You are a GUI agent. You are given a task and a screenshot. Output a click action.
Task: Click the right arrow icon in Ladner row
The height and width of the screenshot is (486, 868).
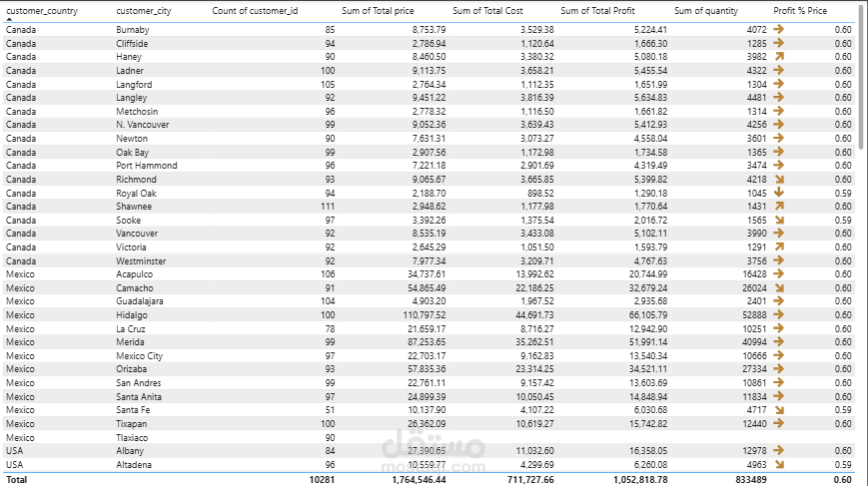pyautogui.click(x=779, y=70)
